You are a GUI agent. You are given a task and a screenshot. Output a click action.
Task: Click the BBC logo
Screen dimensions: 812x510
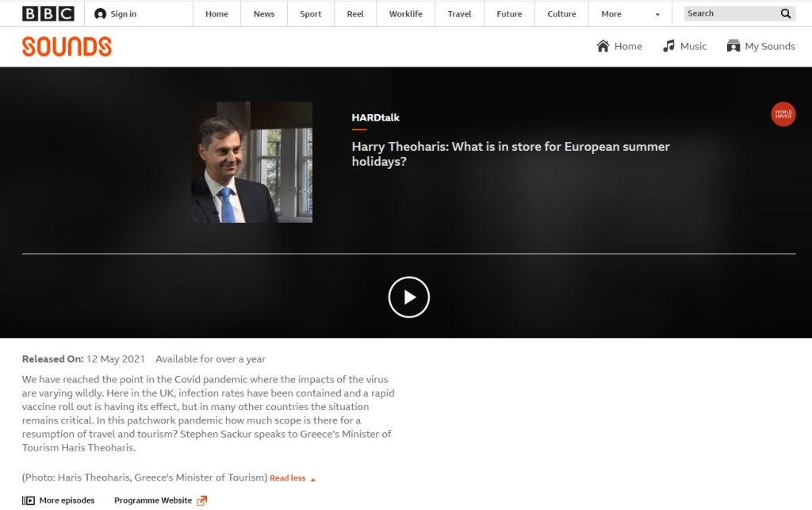(x=48, y=13)
